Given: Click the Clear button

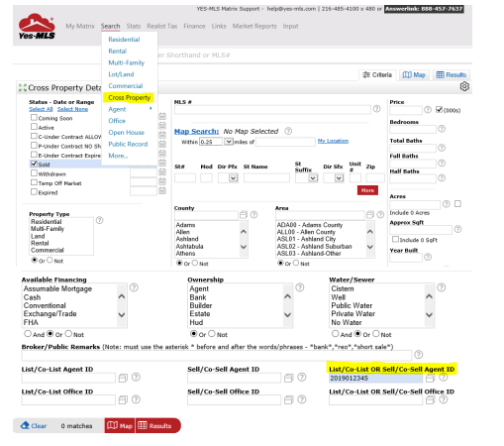Looking at the screenshot, I should coord(34,426).
